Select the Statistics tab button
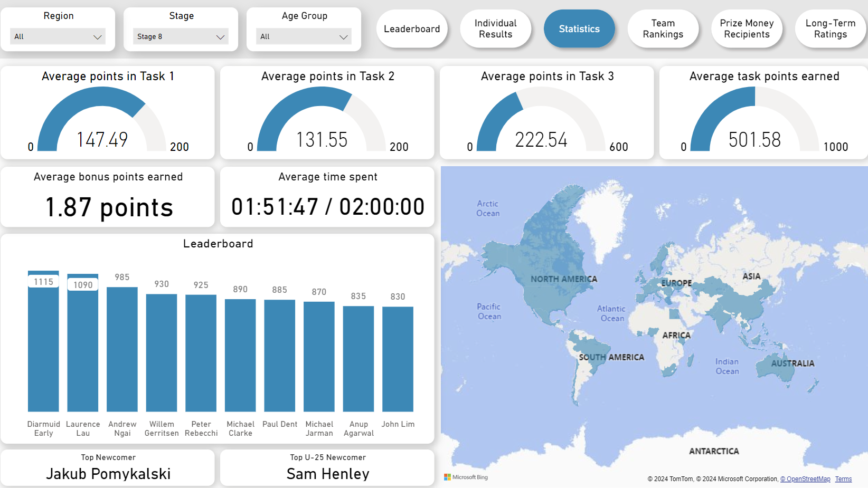Viewport: 868px width, 488px height. pyautogui.click(x=579, y=29)
